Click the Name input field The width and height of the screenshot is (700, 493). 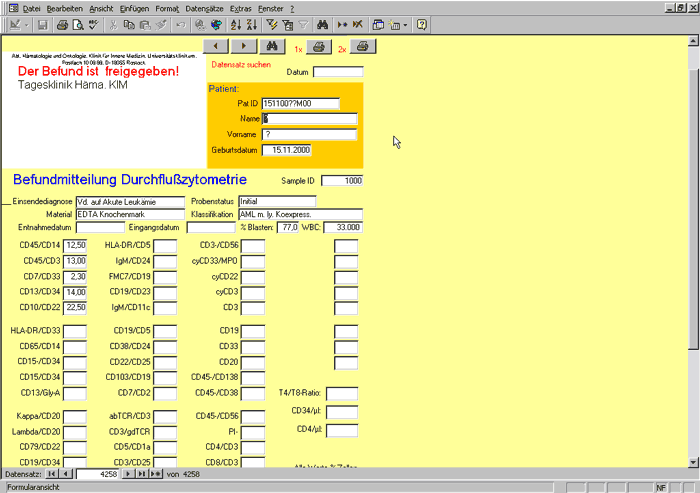(309, 119)
